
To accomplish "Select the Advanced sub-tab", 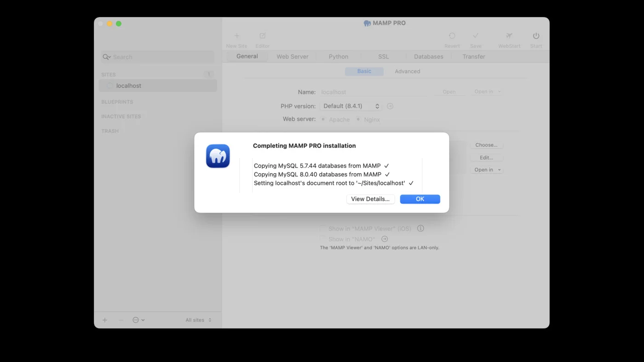I will 408,71.
